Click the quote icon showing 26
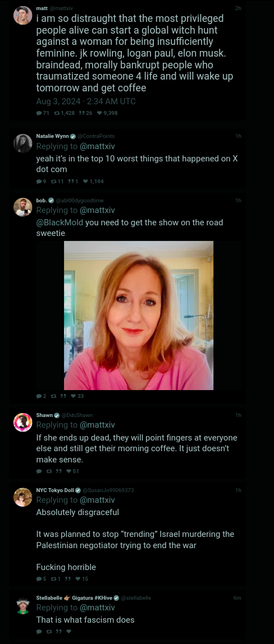The image size is (274, 644). click(x=82, y=113)
